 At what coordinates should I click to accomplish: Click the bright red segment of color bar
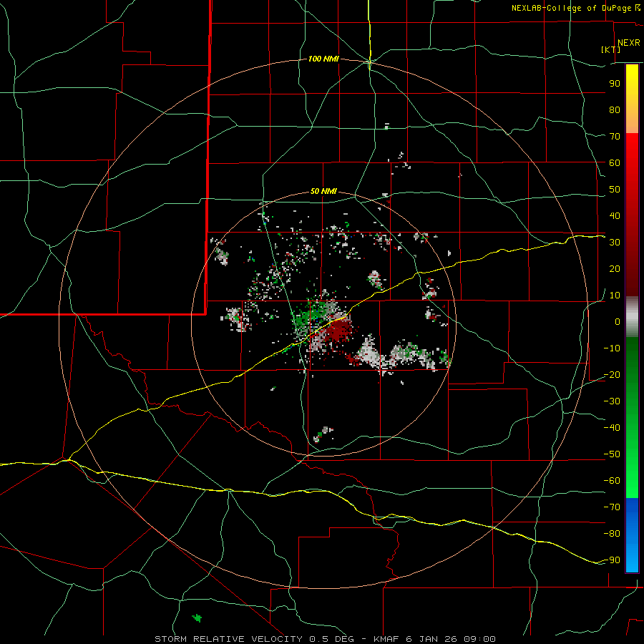(632, 152)
